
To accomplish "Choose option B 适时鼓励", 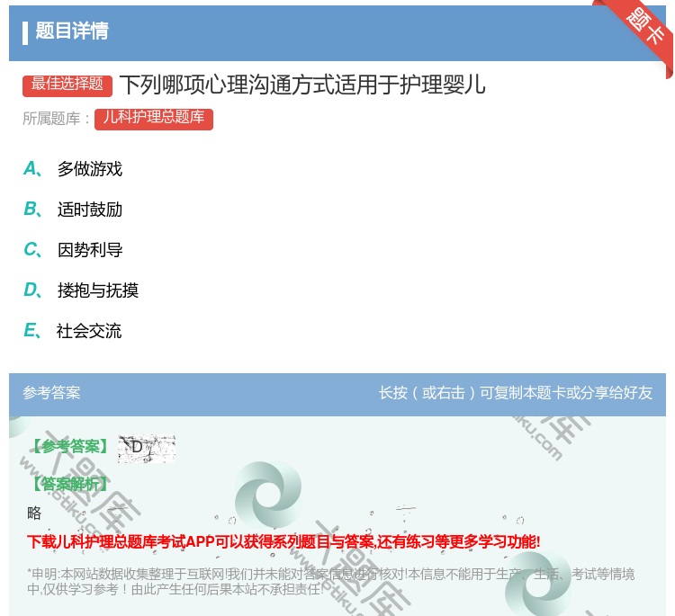I will 89,210.
